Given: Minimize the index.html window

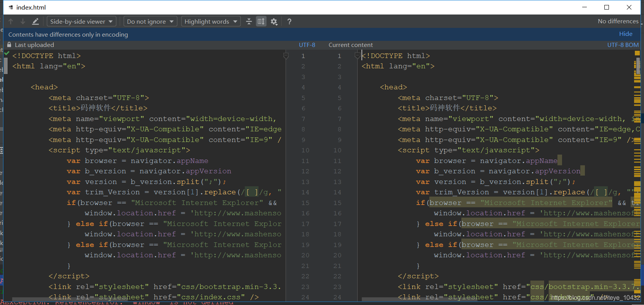Looking at the screenshot, I should coord(585,7).
